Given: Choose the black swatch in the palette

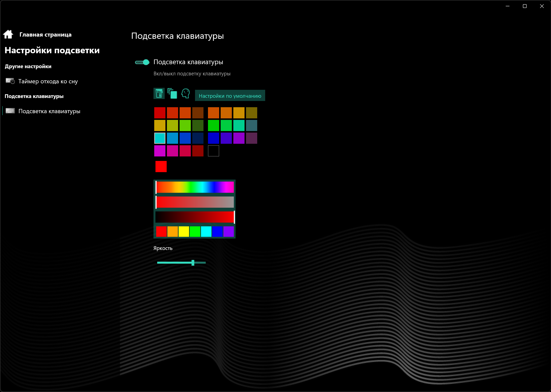Looking at the screenshot, I should tap(213, 151).
